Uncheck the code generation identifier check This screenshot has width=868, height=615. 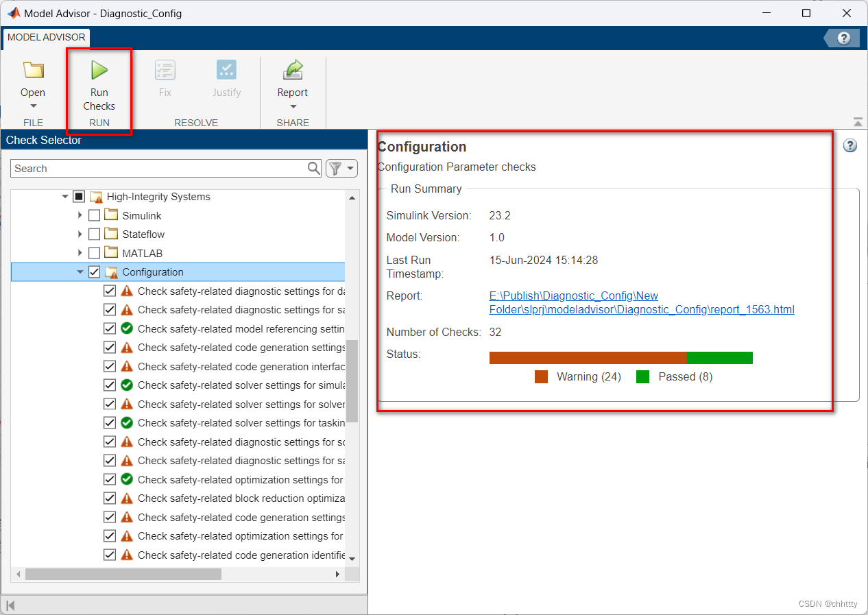pyautogui.click(x=110, y=555)
